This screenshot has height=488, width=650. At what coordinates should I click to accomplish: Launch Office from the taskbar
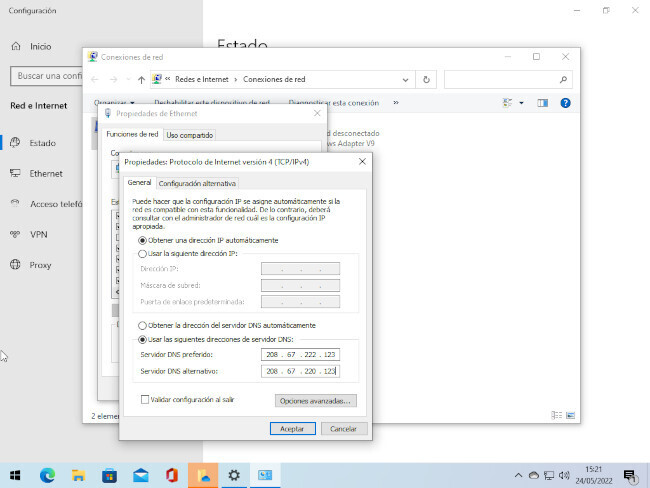pyautogui.click(x=172, y=474)
